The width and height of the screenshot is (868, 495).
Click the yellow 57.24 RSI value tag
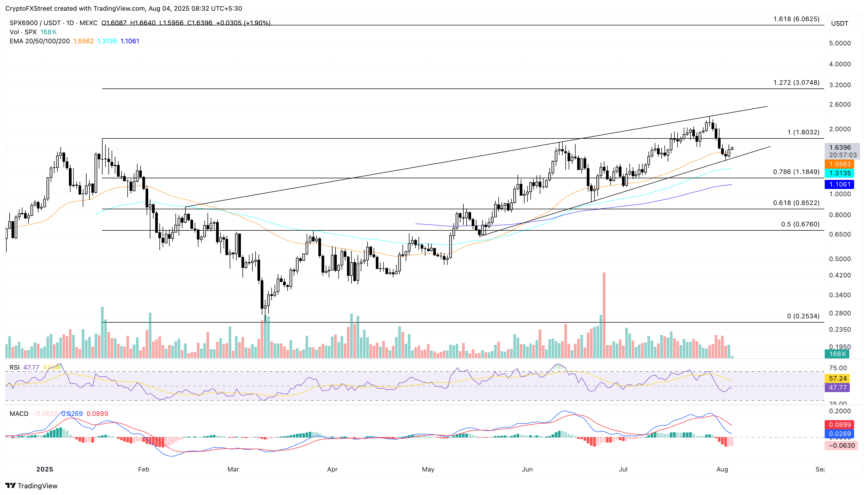click(x=837, y=378)
